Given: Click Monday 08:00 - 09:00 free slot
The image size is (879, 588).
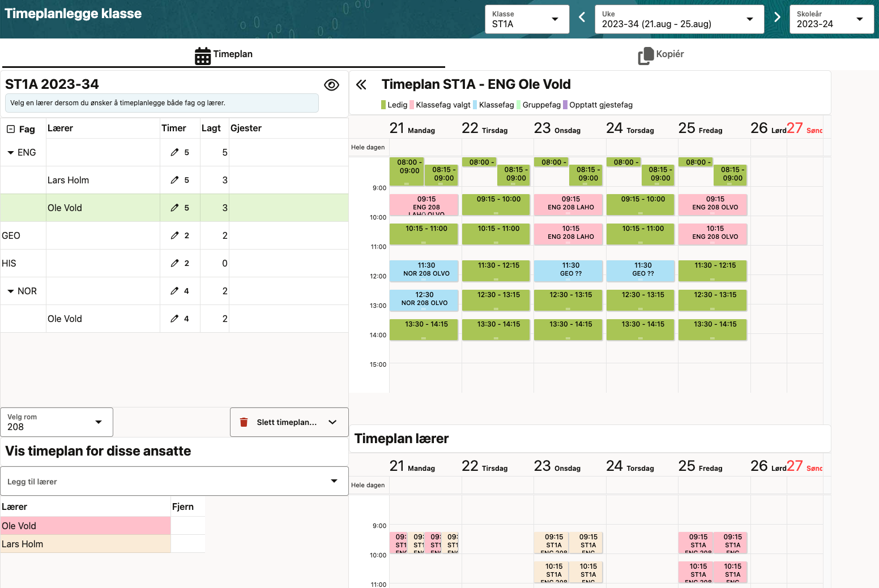Looking at the screenshot, I should tap(407, 171).
